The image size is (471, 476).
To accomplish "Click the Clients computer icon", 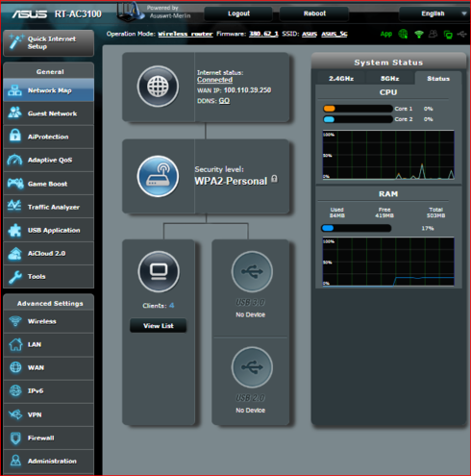I will (x=159, y=271).
